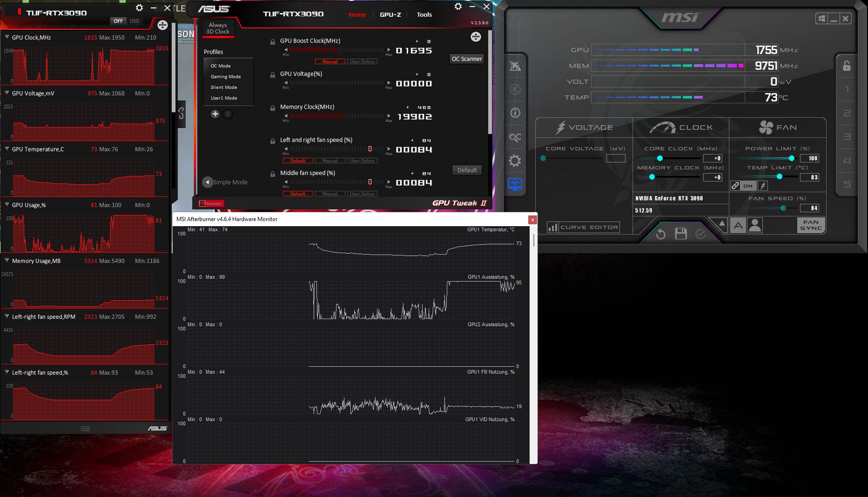Viewport: 868px width, 497px height.
Task: Click the Fan Sync button
Action: [x=811, y=225]
